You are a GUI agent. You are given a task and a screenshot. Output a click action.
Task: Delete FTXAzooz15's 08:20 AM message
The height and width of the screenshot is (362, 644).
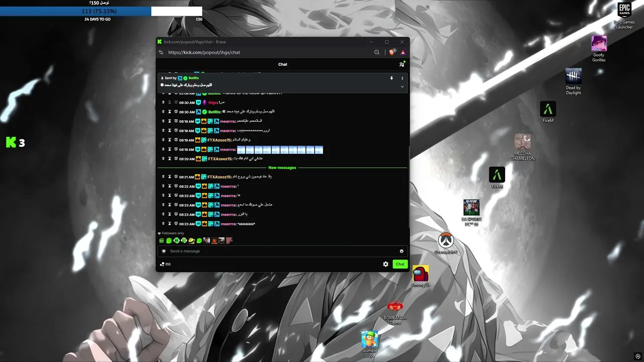coord(164,158)
